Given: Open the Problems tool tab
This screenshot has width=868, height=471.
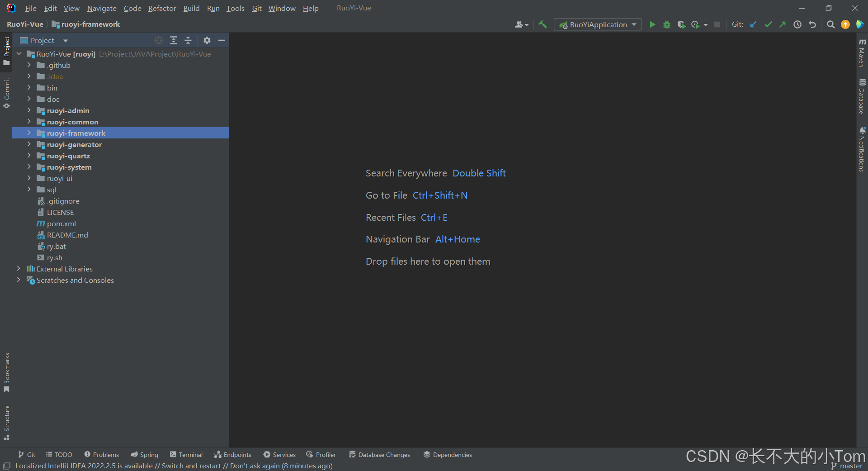Looking at the screenshot, I should [x=102, y=455].
